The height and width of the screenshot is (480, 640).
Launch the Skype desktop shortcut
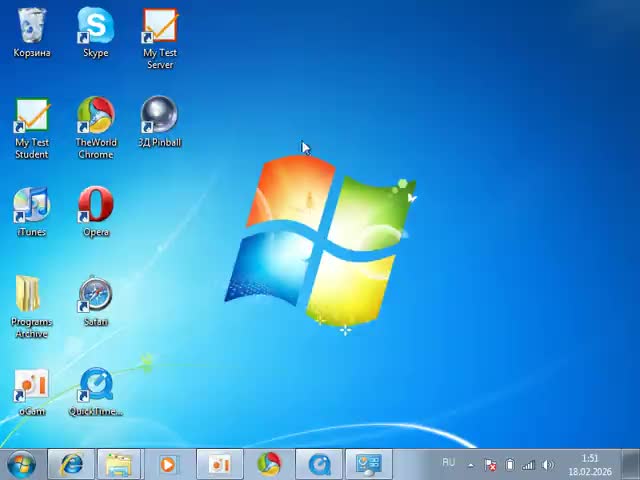click(96, 27)
